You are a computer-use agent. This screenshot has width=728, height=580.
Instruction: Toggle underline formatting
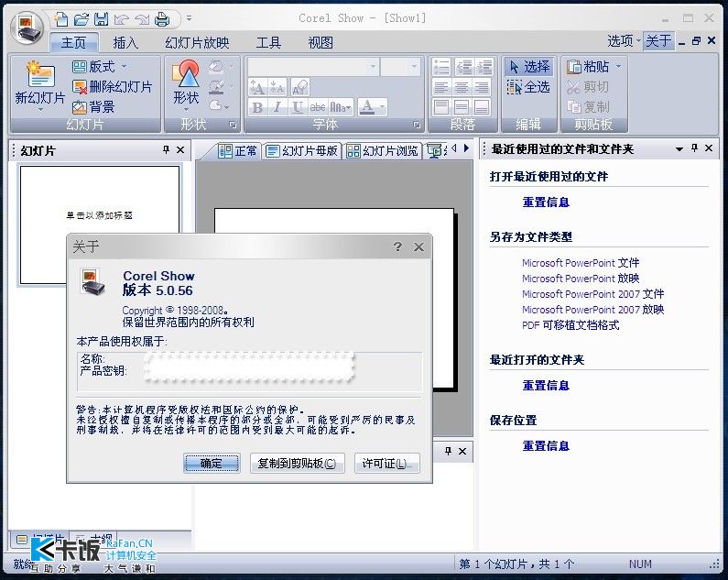[x=298, y=107]
